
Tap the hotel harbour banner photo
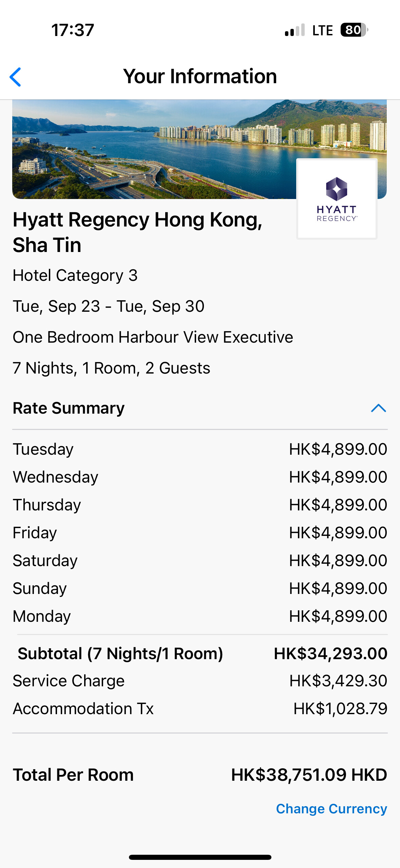pos(153,149)
